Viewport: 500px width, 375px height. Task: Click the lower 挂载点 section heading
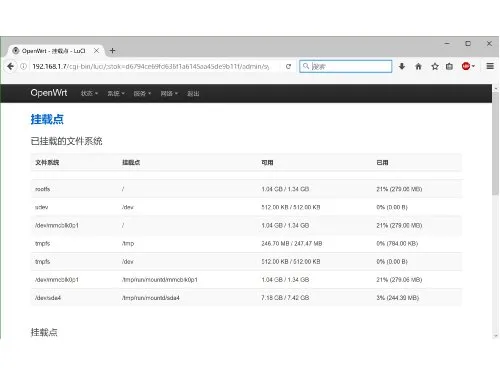click(x=44, y=332)
